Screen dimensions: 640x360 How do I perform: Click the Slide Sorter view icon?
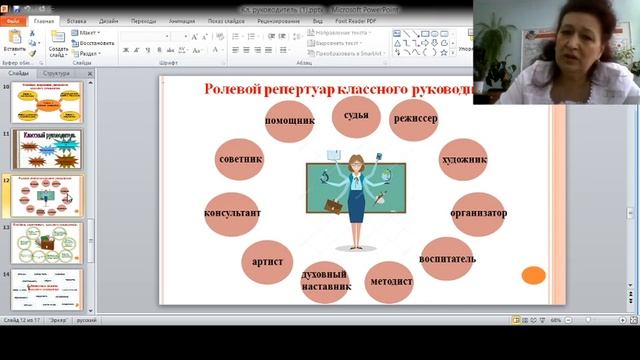coord(525,320)
